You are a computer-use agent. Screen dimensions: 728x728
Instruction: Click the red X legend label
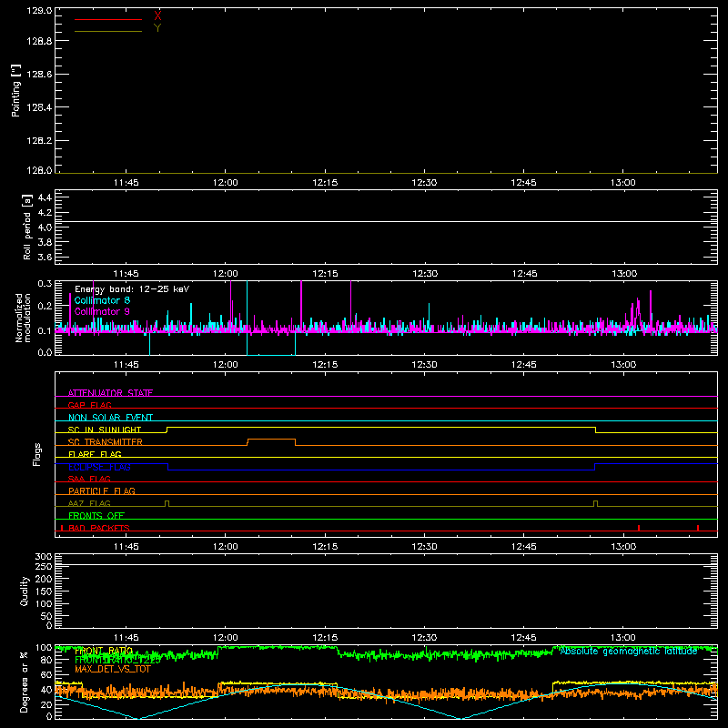(x=157, y=16)
